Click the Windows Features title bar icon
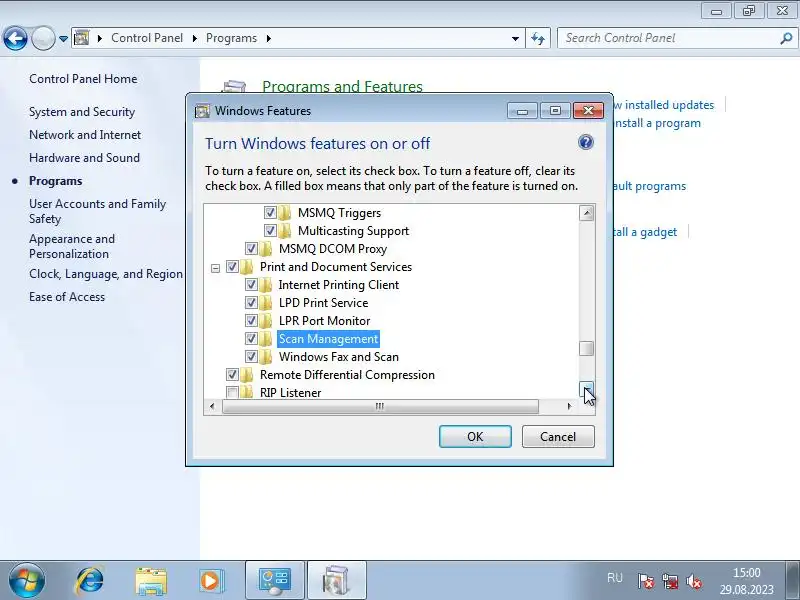The width and height of the screenshot is (800, 600). point(203,111)
